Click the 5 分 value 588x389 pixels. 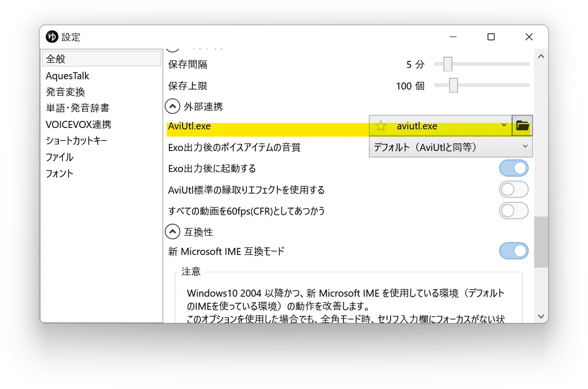(415, 65)
